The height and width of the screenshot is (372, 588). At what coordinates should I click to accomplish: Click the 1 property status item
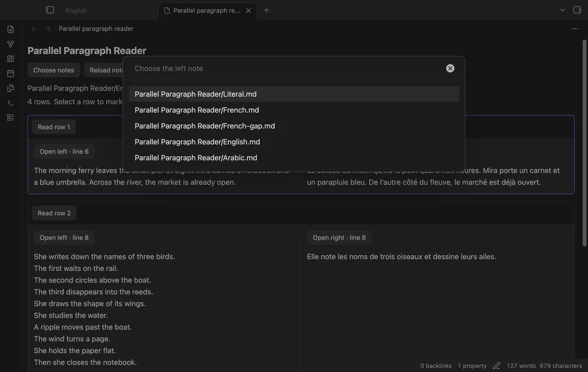[472, 366]
